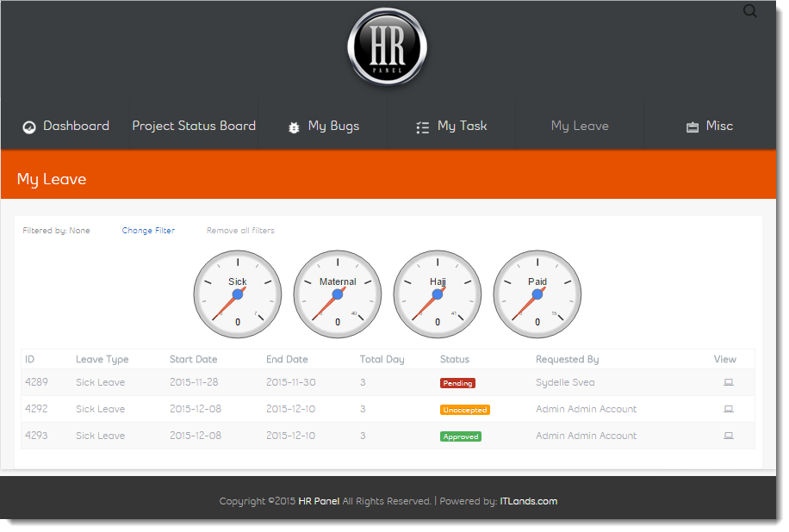The width and height of the screenshot is (789, 532).
Task: Click the End Date column header
Action: click(x=287, y=359)
